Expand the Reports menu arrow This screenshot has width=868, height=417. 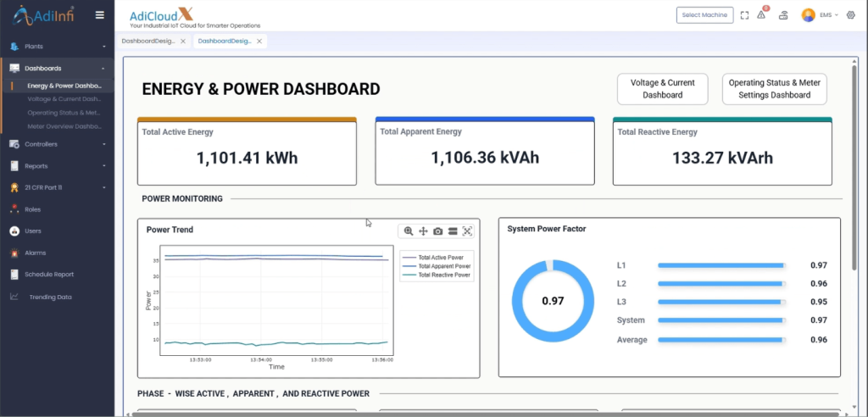pos(104,166)
